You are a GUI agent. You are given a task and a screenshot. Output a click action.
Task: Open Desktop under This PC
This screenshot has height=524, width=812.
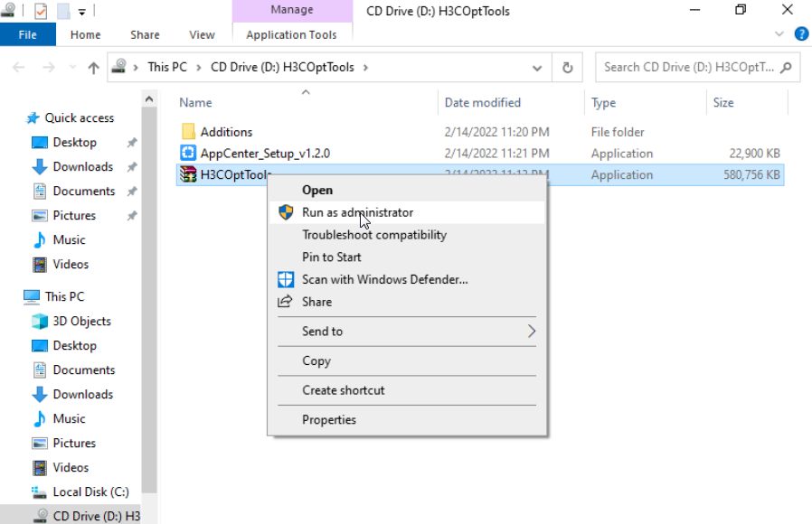pyautogui.click(x=74, y=345)
